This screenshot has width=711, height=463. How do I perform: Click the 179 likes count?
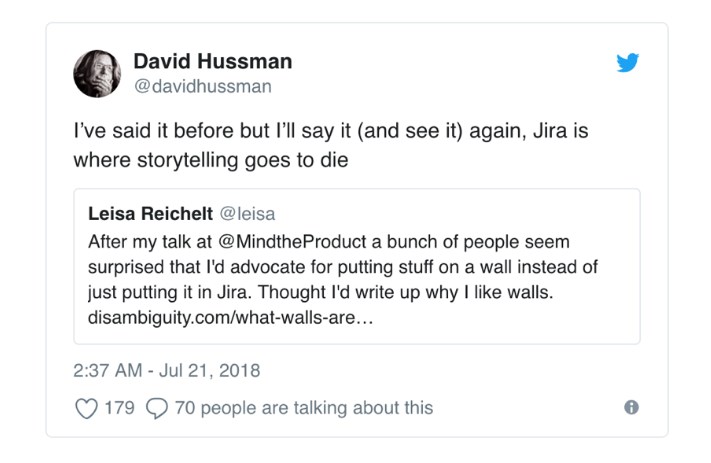120,407
